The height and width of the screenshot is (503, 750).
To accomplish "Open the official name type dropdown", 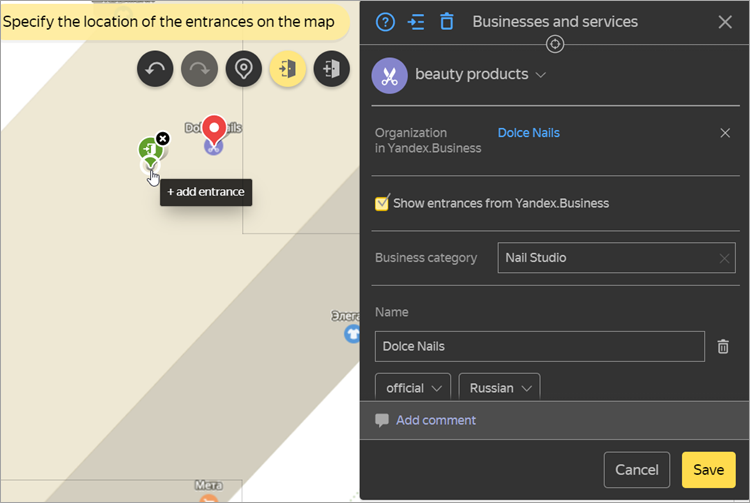I will pos(412,388).
